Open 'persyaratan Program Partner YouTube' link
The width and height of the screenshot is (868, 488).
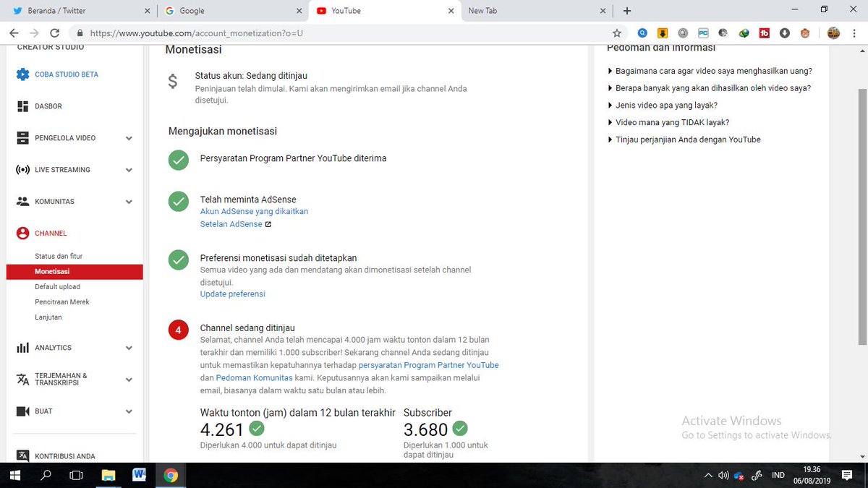click(x=429, y=365)
